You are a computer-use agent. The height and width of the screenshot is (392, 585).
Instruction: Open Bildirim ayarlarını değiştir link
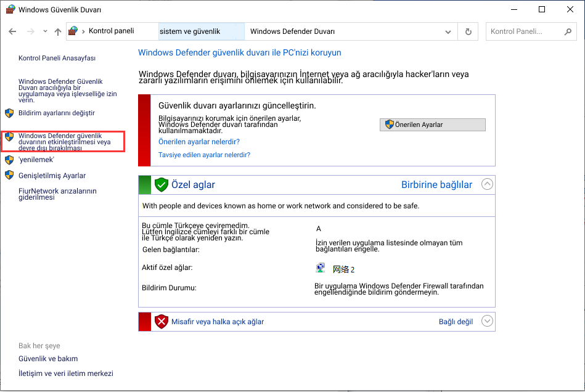(x=57, y=113)
